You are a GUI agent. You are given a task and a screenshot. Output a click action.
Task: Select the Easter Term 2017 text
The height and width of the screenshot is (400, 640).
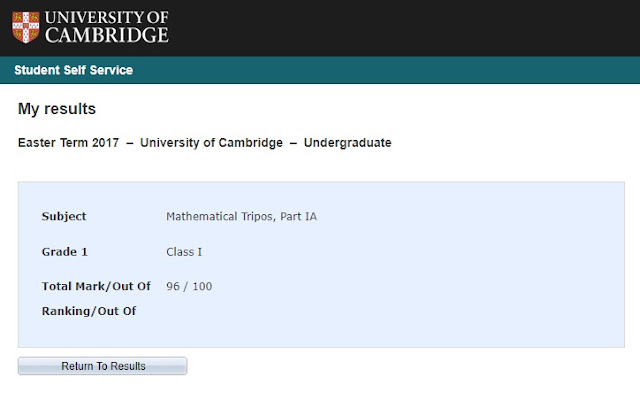coord(69,143)
